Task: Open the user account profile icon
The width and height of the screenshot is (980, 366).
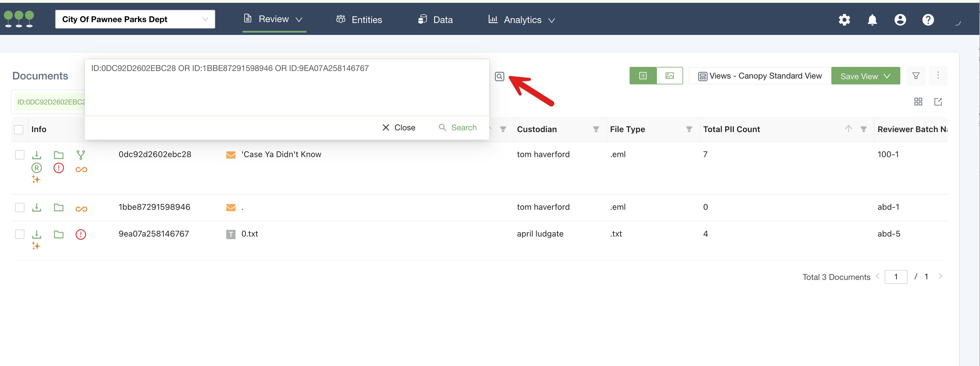Action: tap(900, 20)
